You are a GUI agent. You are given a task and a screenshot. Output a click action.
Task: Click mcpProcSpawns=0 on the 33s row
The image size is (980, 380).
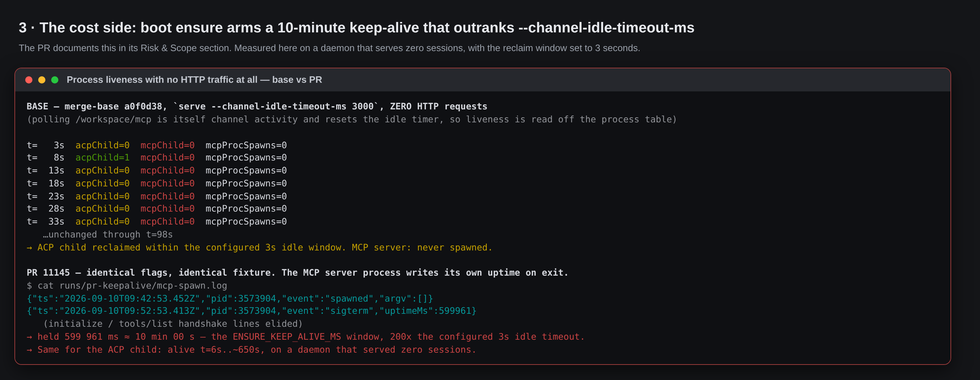pyautogui.click(x=246, y=222)
